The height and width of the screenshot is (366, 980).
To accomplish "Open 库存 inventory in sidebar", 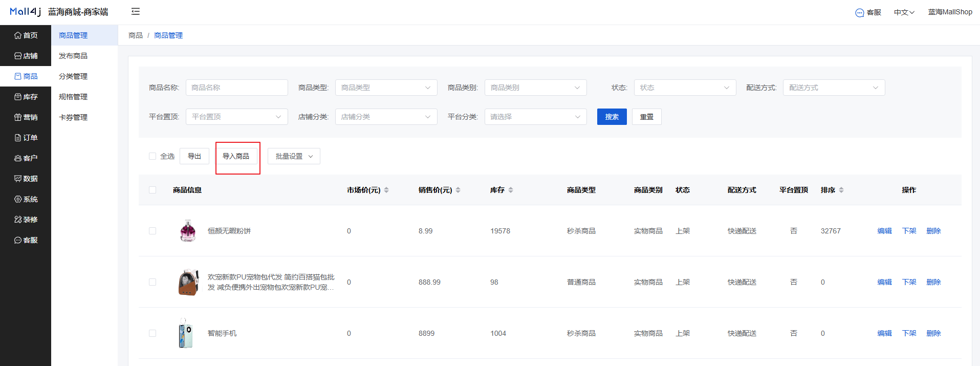I will (x=26, y=97).
